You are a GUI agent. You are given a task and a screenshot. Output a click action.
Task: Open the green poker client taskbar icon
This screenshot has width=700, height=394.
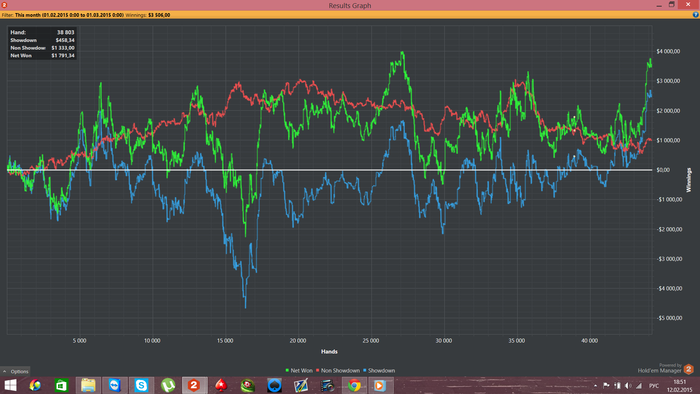click(x=247, y=385)
